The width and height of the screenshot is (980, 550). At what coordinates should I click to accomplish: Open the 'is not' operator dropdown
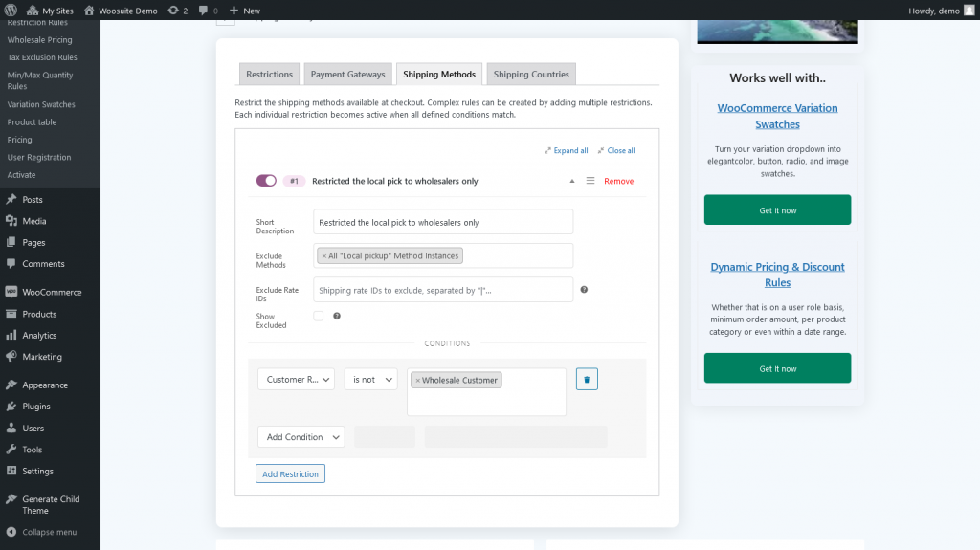[370, 380]
